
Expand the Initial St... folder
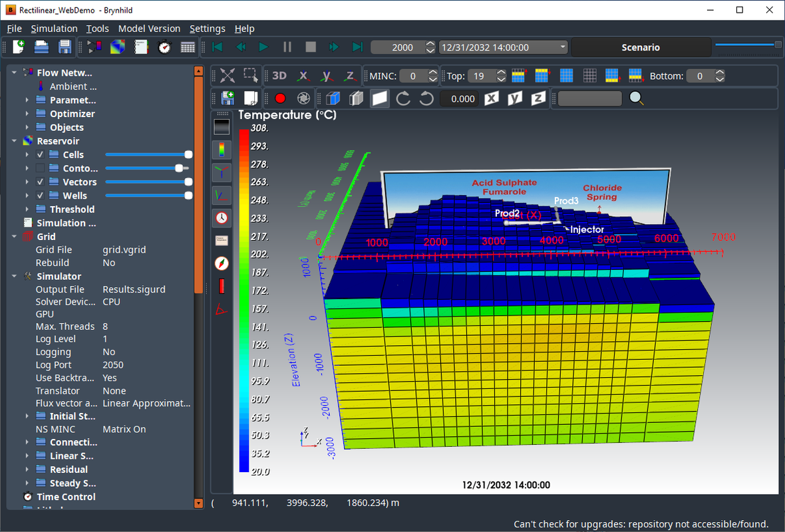pos(27,416)
